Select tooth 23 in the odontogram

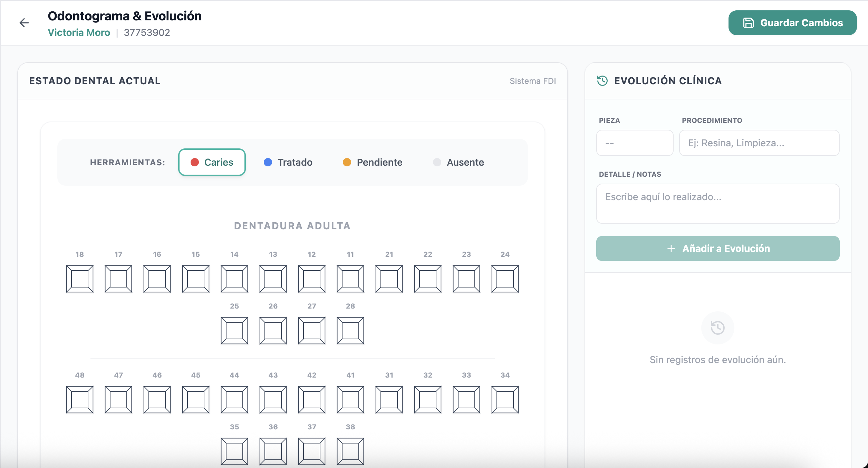point(466,279)
